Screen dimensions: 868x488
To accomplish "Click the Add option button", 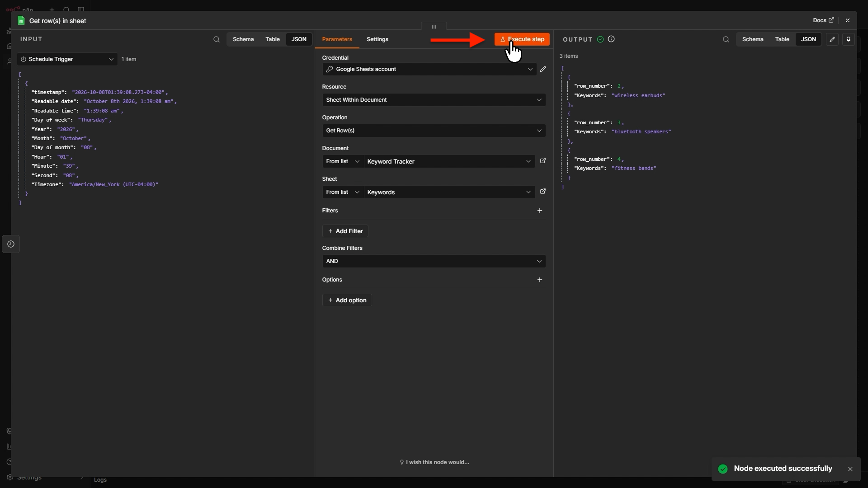I will tap(347, 300).
